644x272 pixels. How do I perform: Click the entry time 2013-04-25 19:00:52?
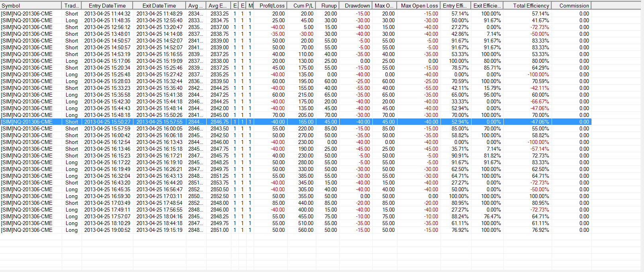pyautogui.click(x=107, y=230)
